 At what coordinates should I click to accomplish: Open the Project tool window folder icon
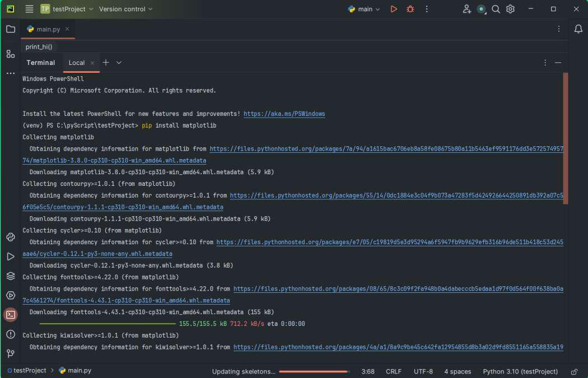(x=11, y=29)
